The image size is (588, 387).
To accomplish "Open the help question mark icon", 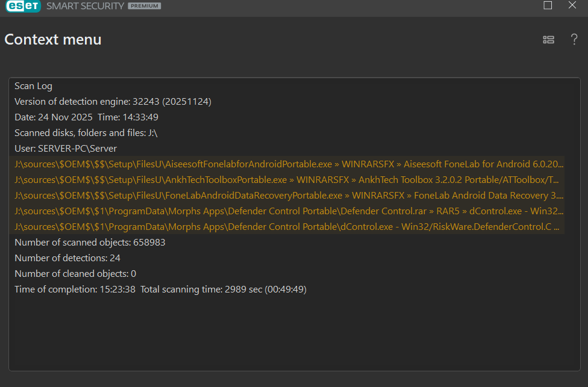I will 574,40.
